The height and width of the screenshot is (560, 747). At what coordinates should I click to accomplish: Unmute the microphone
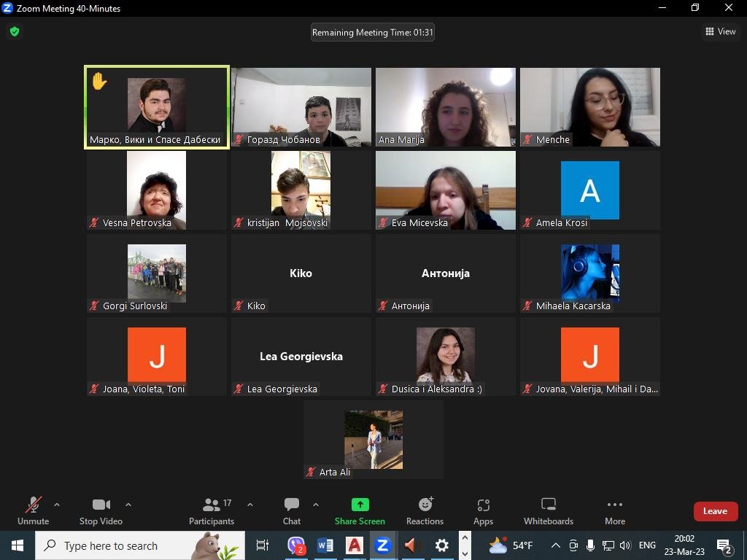tap(33, 510)
